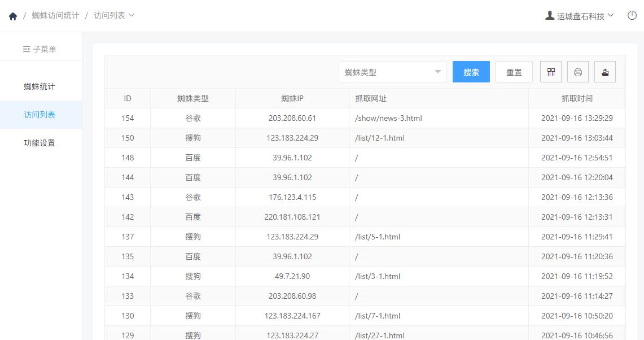Click the ID column header
The image size is (644, 340).
point(128,98)
